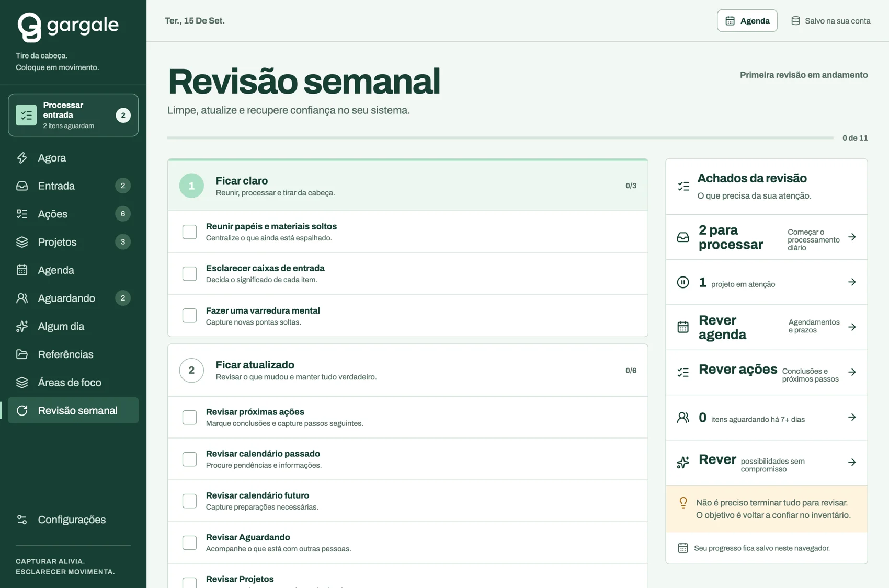Click the database icon beside Salvo na sua conta
The image size is (889, 588).
point(795,21)
